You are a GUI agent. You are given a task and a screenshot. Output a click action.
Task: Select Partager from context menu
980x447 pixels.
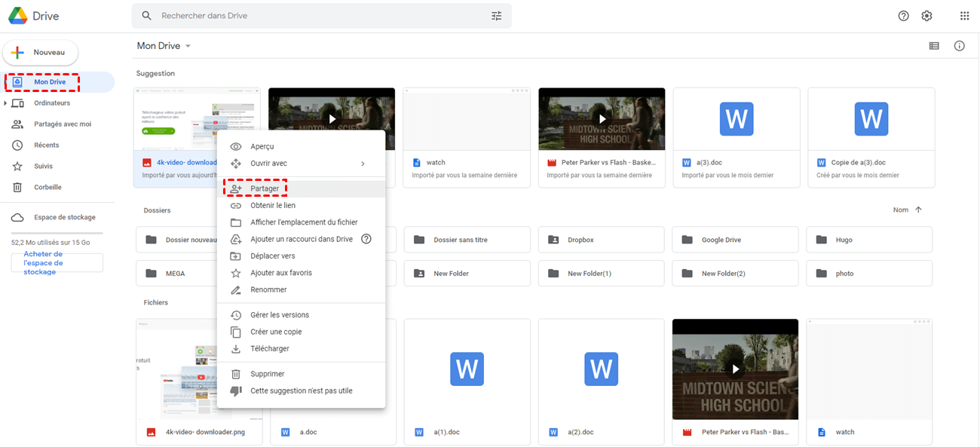[265, 188]
